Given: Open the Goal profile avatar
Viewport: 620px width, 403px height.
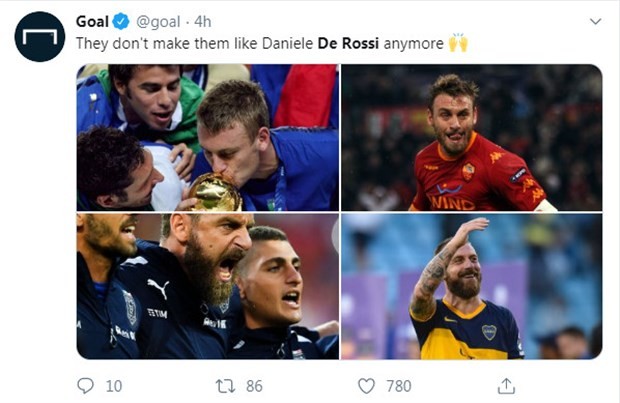Looking at the screenshot, I should click(40, 37).
